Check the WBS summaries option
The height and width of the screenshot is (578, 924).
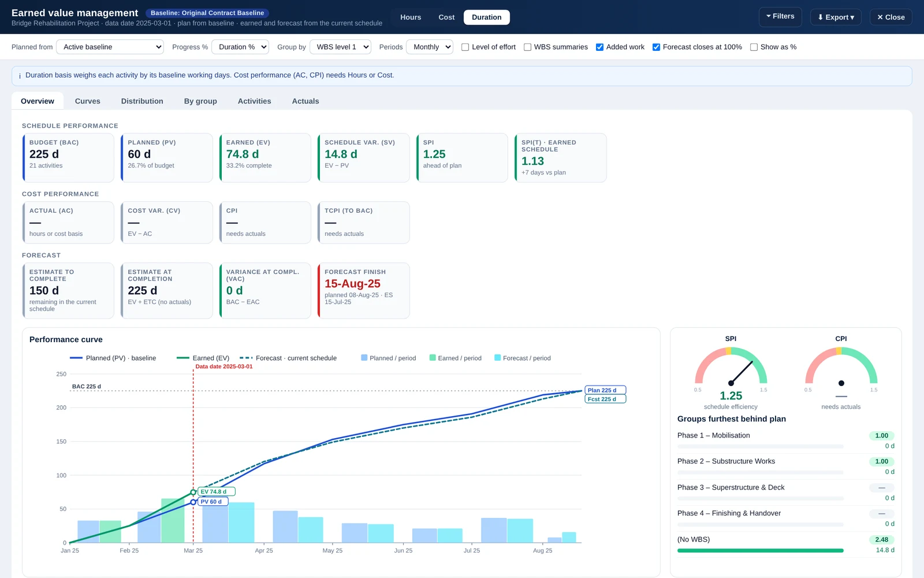tap(527, 47)
